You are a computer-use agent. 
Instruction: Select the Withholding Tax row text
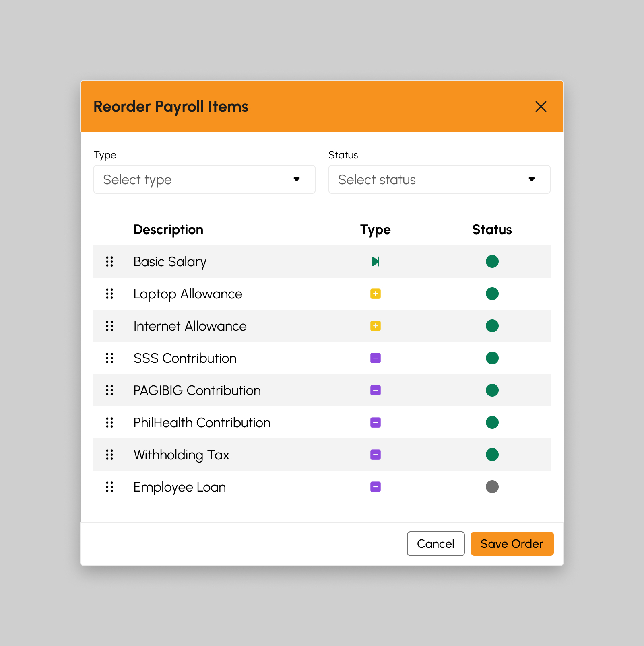pyautogui.click(x=182, y=455)
